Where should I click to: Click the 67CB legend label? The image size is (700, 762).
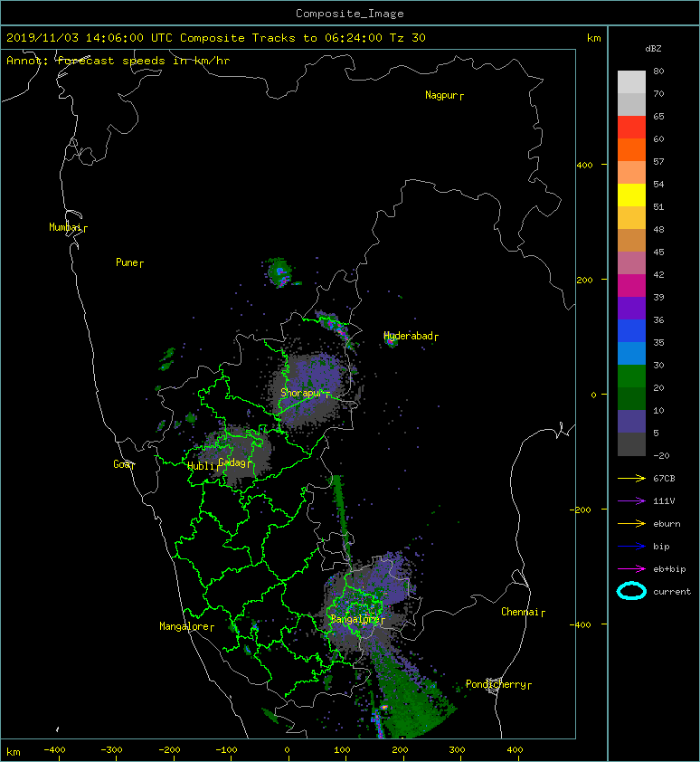(664, 478)
